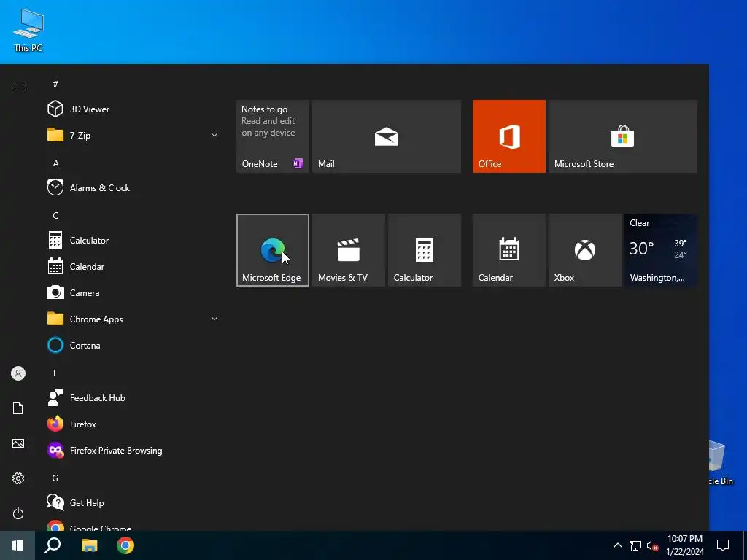Open taskbar Search magnifier
The width and height of the screenshot is (747, 560).
coord(53,545)
